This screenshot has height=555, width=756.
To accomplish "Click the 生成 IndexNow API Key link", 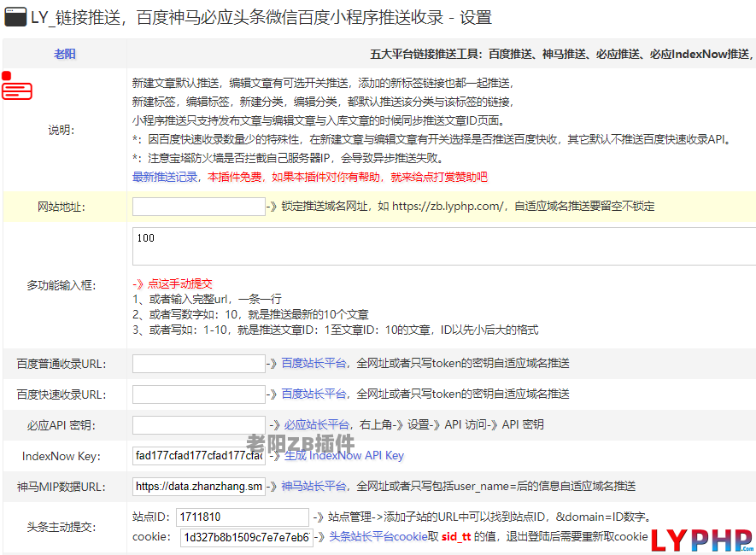I will point(343,455).
